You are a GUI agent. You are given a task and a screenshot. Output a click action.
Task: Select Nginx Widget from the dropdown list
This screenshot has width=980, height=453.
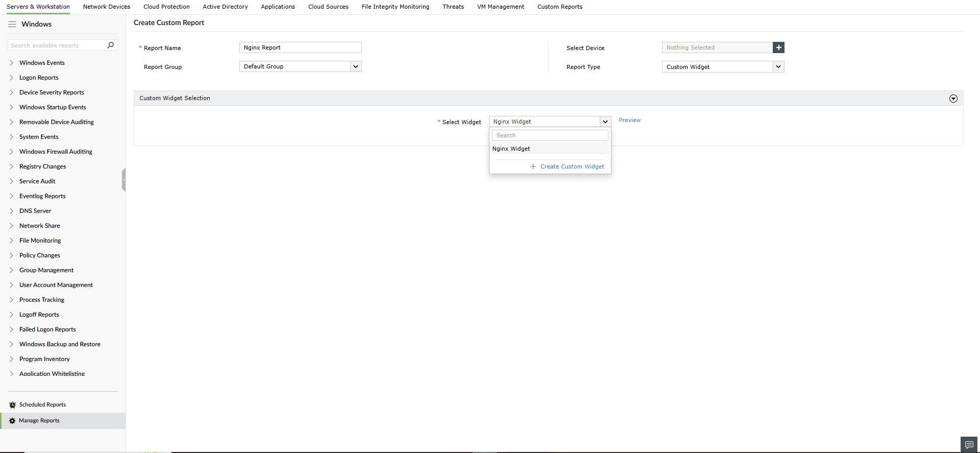tap(550, 149)
